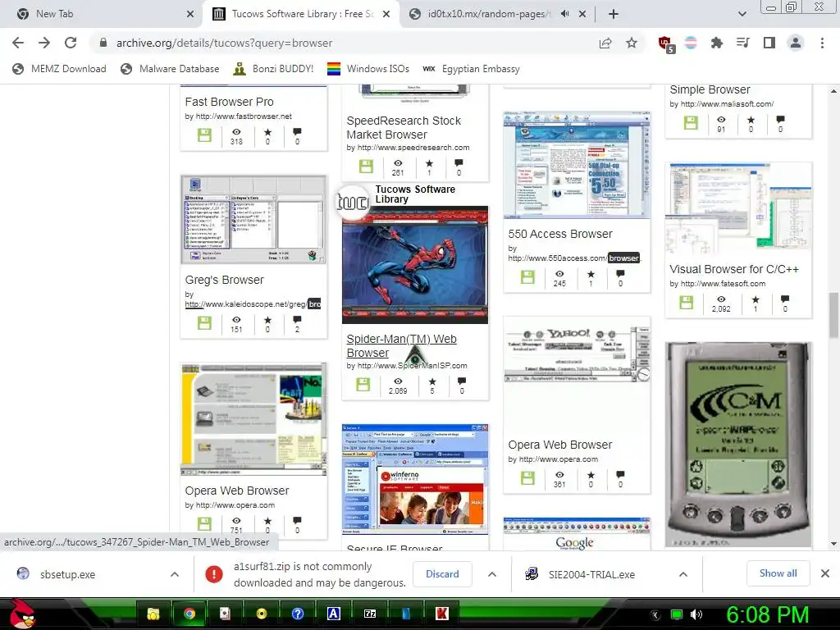Switch to the id0t.x10.mx tab
Screen dimensions: 840x630
497,14
